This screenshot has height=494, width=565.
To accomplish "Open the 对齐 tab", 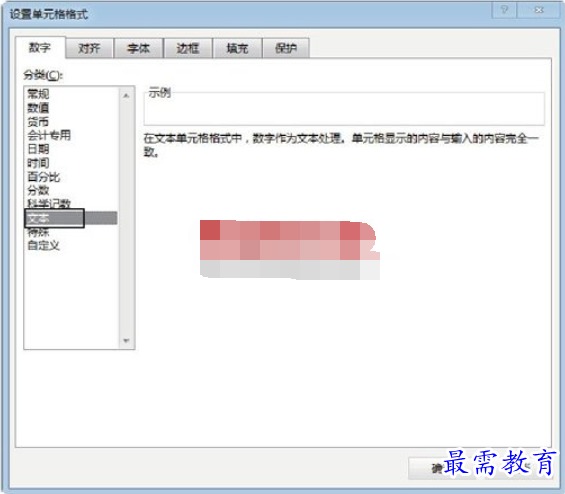I will (x=89, y=48).
